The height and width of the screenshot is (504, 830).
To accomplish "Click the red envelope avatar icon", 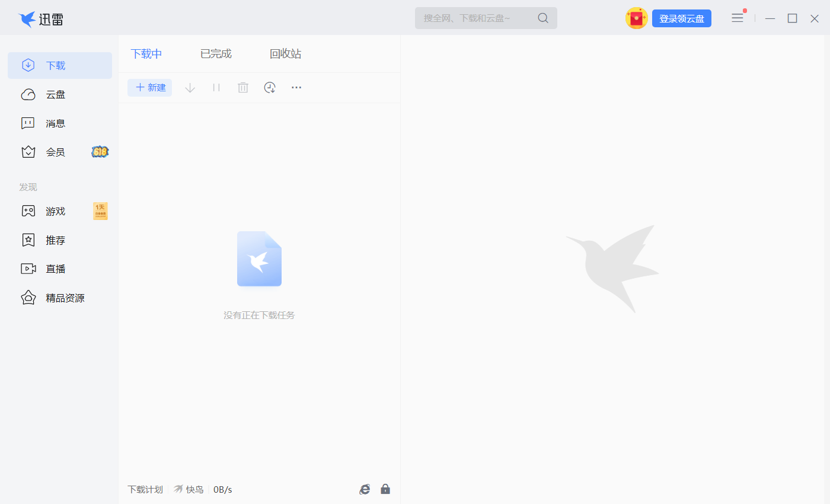I will point(637,18).
